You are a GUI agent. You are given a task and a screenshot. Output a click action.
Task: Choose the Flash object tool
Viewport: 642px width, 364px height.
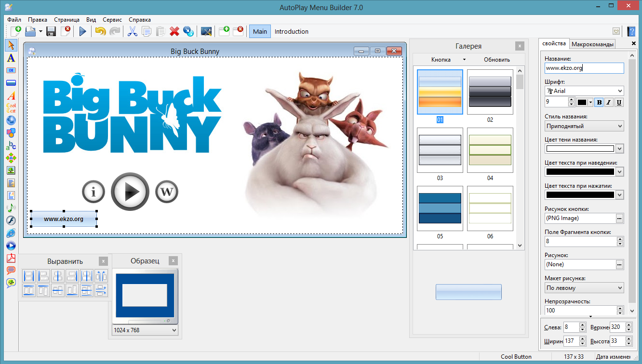coord(11,221)
